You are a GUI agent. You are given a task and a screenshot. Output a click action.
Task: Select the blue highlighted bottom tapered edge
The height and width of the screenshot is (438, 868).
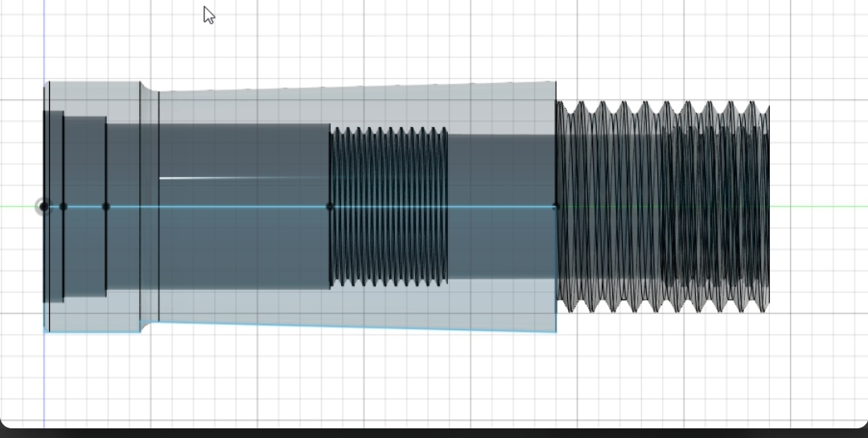coord(354,328)
